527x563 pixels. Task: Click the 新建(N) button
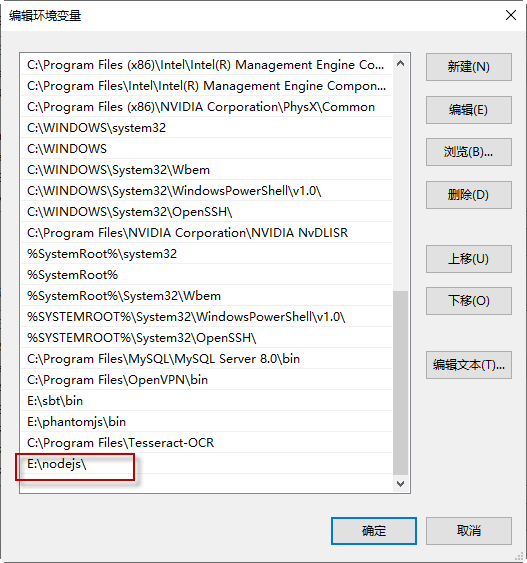click(468, 67)
